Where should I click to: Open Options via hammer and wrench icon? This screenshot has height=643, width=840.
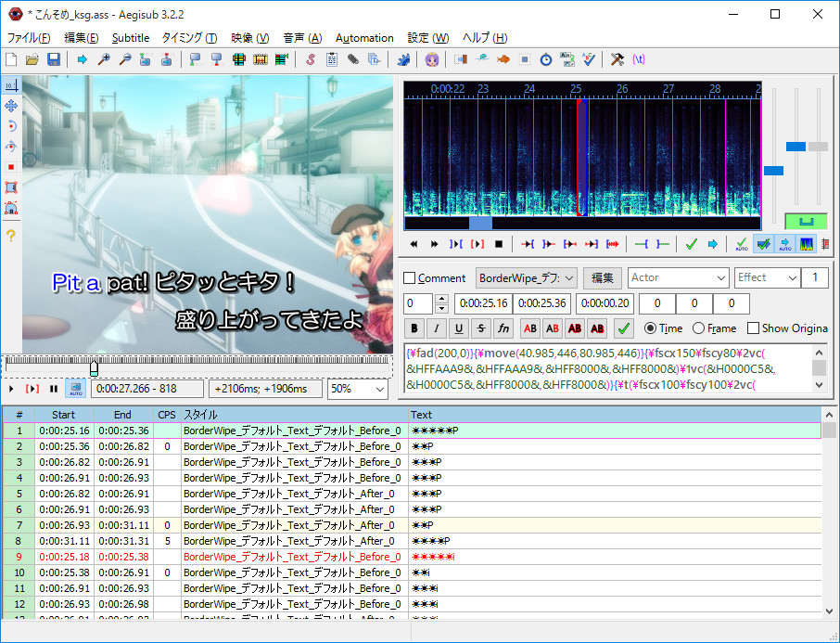[x=617, y=59]
